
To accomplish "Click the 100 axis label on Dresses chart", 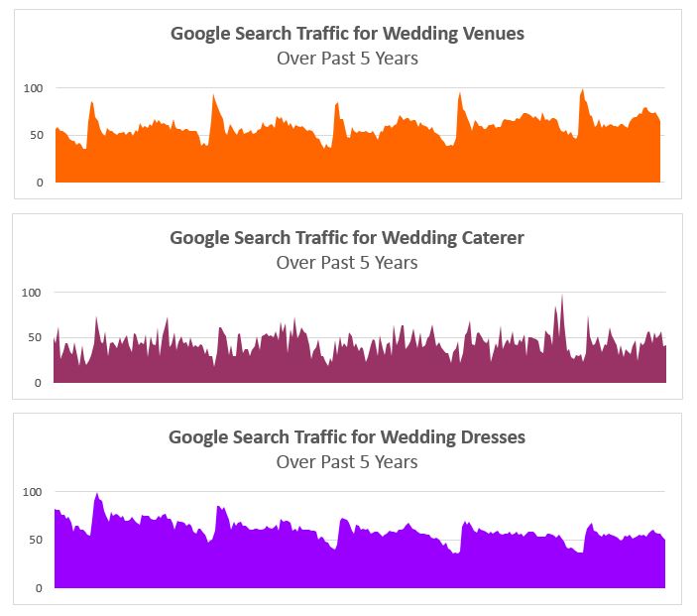I will click(32, 492).
